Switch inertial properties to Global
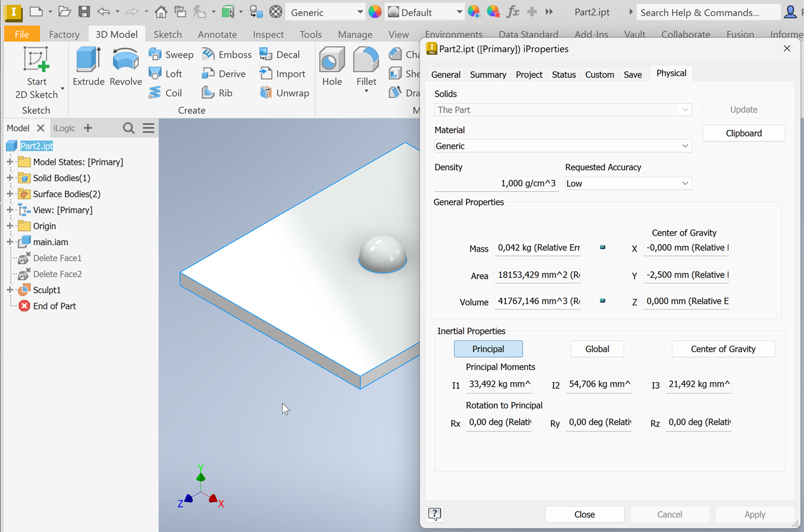 click(x=596, y=348)
